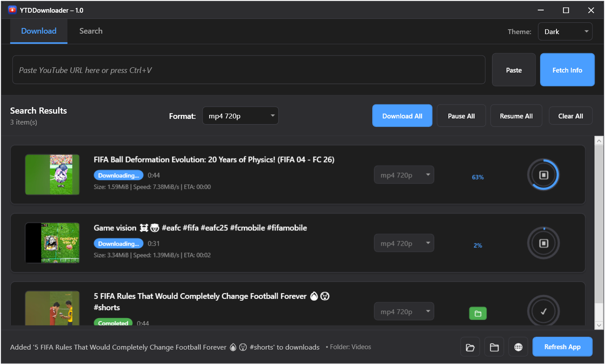Stop the Game vision download
605x364 pixels.
point(543,243)
